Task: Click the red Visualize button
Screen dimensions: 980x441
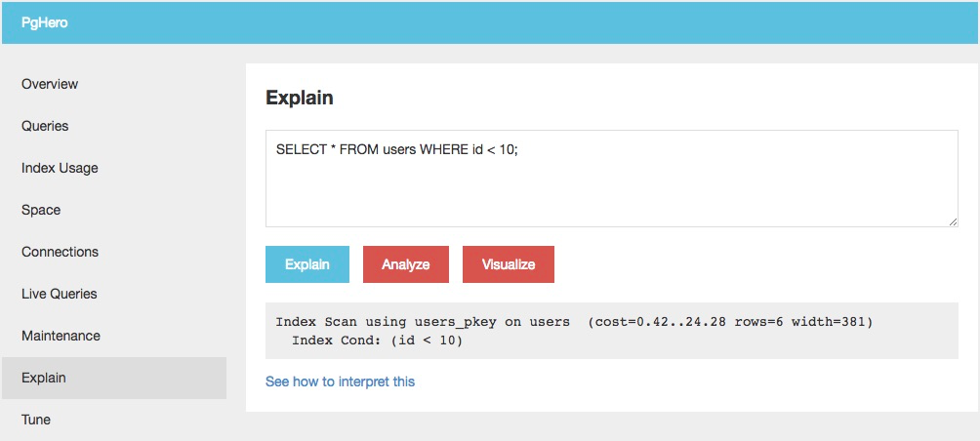Action: [x=509, y=264]
